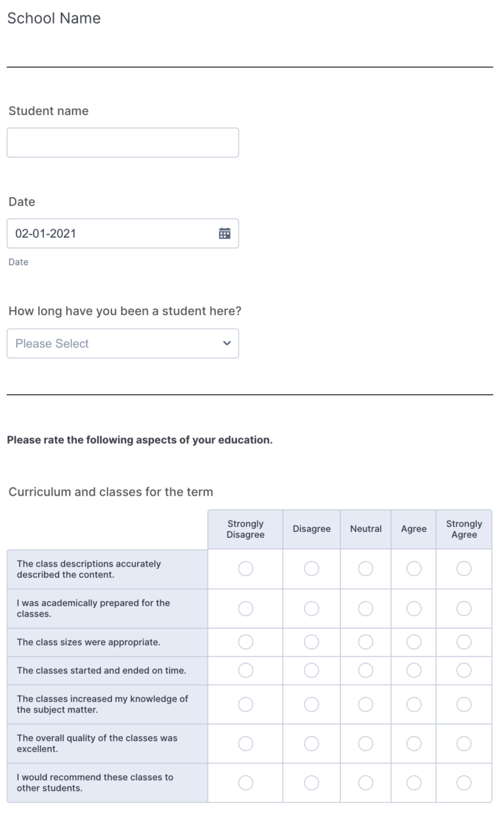This screenshot has width=504, height=817.
Task: Open the 'How long have you been a student' dropdown
Action: pos(123,343)
